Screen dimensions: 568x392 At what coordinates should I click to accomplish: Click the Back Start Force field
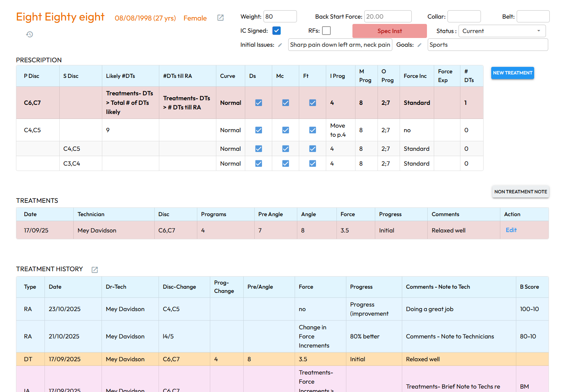(388, 16)
